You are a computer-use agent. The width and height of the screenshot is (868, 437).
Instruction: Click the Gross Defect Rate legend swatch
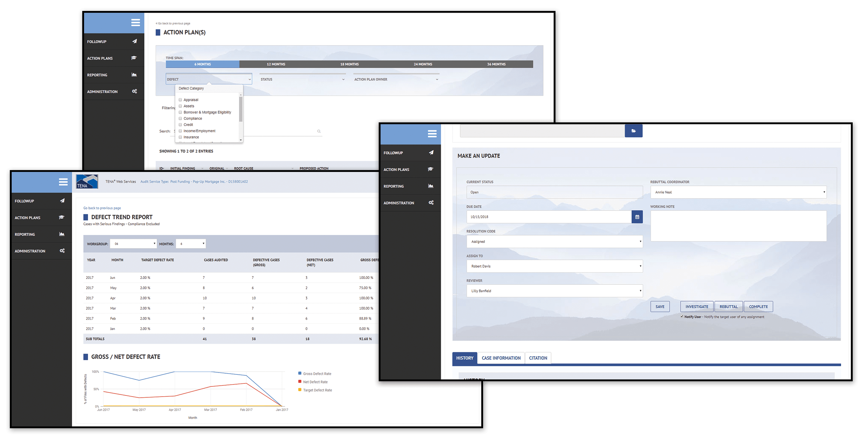[300, 373]
